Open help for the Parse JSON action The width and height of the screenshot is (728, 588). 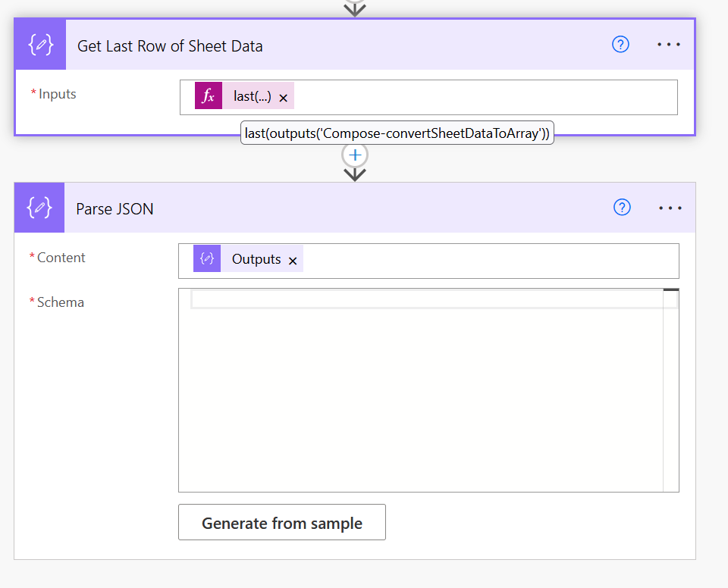pos(622,208)
